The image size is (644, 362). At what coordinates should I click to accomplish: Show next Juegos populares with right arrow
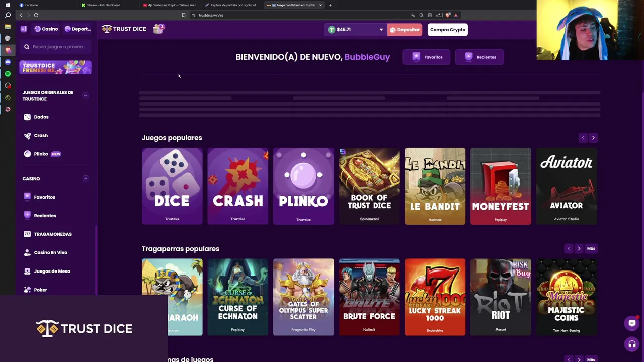pyautogui.click(x=593, y=138)
